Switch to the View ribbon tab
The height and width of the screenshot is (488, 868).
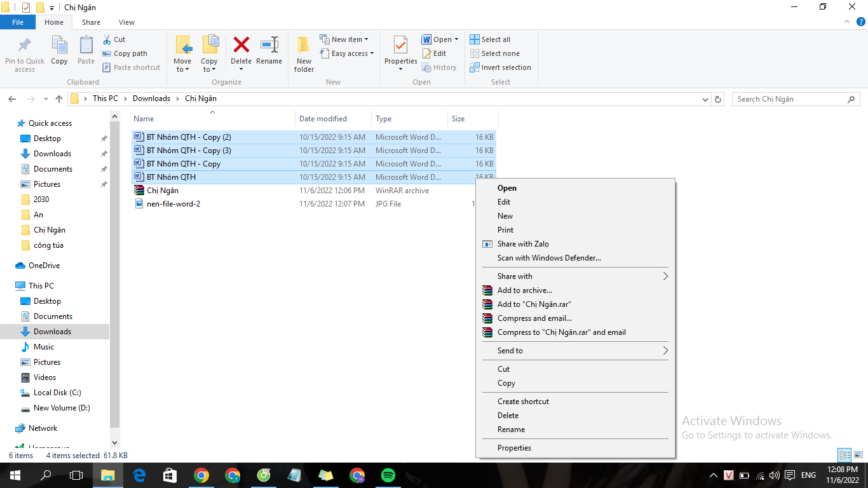coord(126,22)
